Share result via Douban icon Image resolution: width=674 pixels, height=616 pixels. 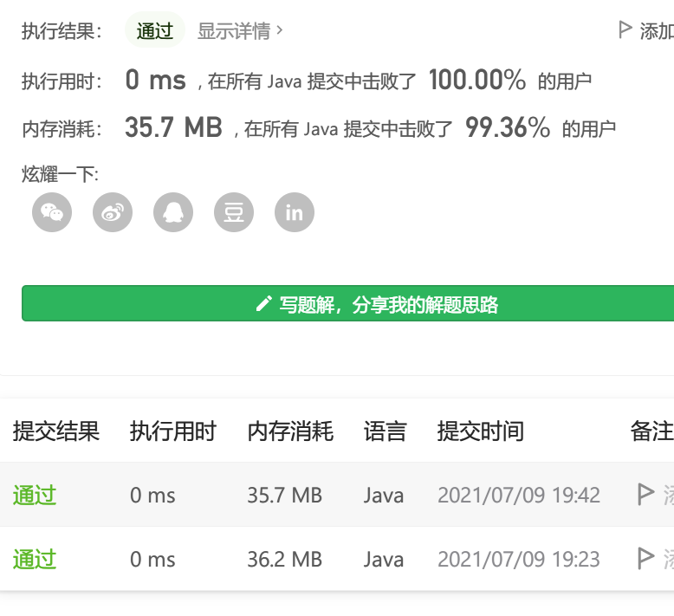click(x=234, y=212)
